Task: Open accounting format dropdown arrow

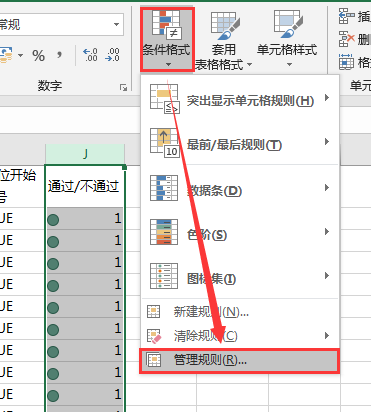Action: tap(21, 55)
